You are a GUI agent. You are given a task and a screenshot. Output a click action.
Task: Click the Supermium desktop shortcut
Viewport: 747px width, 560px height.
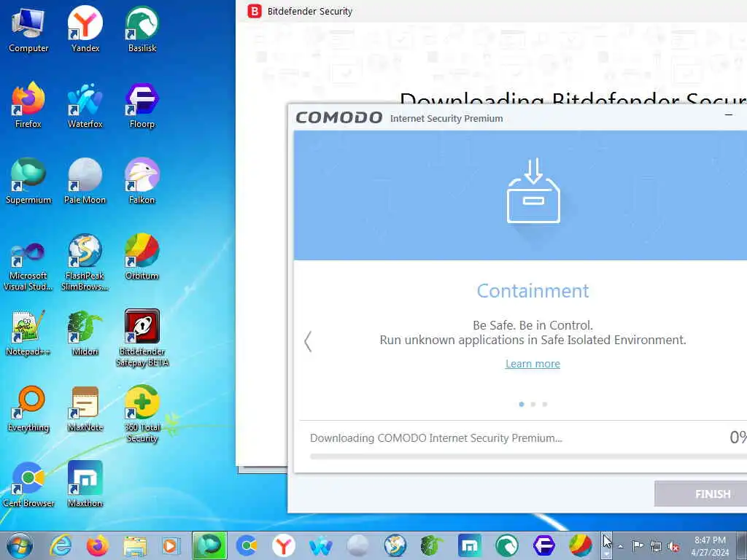28,181
